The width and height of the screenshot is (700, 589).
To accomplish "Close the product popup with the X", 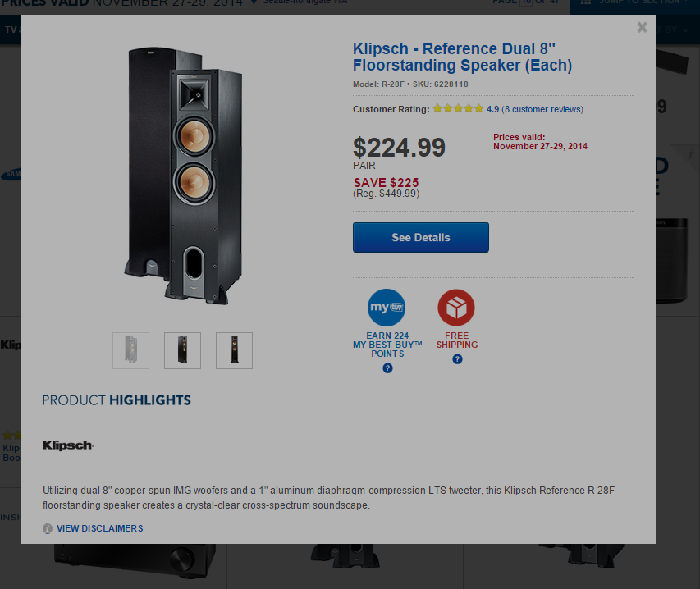I will point(642,27).
